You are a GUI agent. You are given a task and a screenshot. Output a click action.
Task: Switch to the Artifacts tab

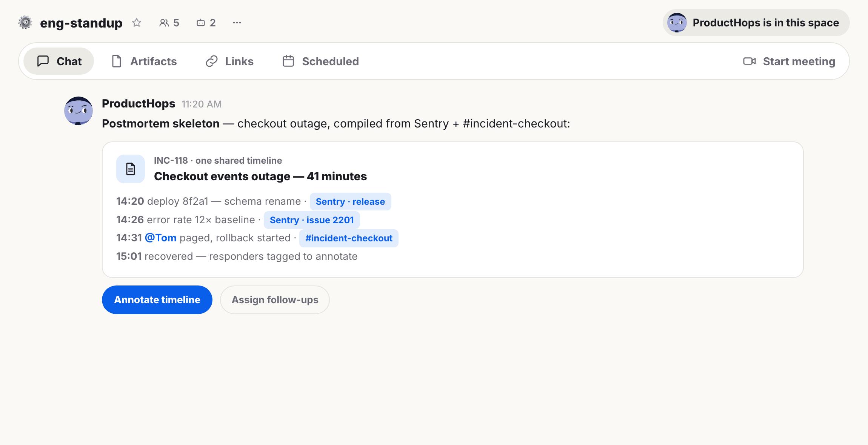pos(144,61)
